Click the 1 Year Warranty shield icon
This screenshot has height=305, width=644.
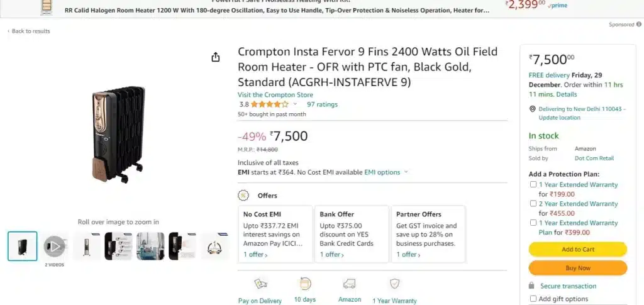coord(394,284)
